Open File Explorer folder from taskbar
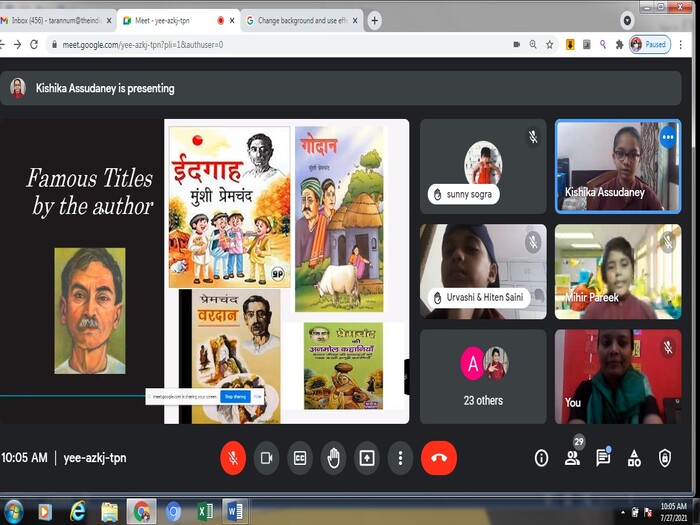Screen dimensions: 700x525 coord(109,512)
